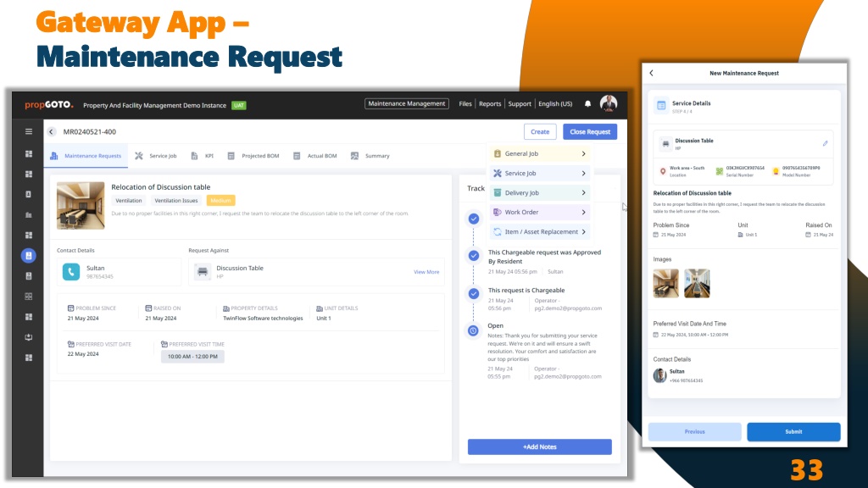Click the location pin for Work area - South
The width and height of the screenshot is (868, 488).
[663, 171]
